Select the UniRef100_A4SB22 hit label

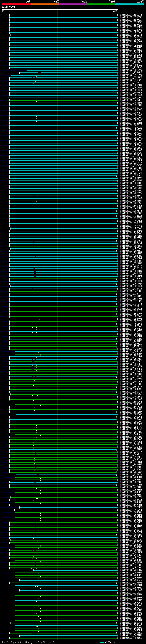coord(131,80)
